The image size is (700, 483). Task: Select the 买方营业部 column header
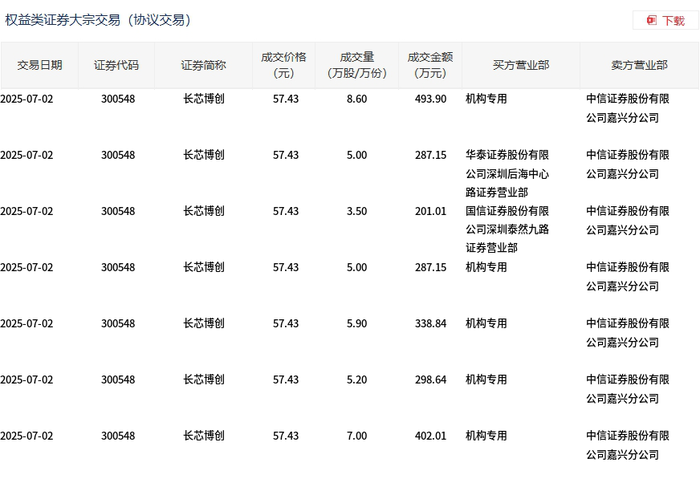tap(521, 65)
